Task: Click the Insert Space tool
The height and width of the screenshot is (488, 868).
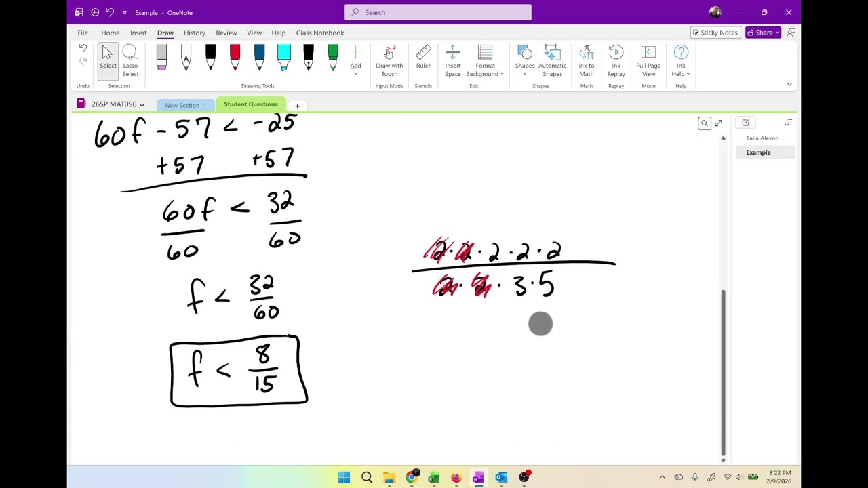Action: point(453,62)
